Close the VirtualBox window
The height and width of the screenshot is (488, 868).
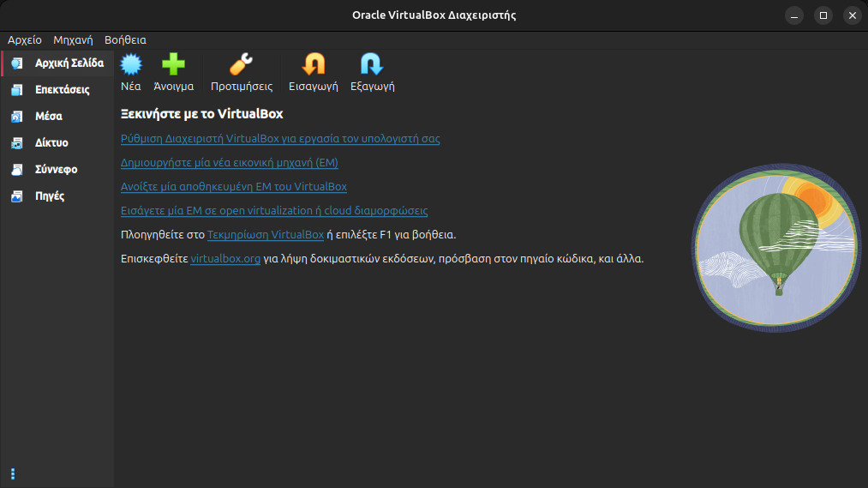pos(853,15)
